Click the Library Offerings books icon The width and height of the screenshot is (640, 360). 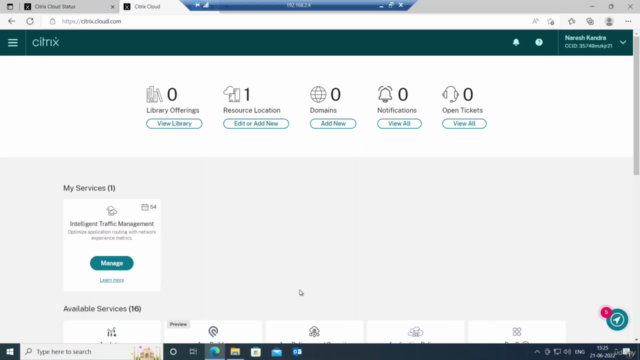[x=154, y=94]
